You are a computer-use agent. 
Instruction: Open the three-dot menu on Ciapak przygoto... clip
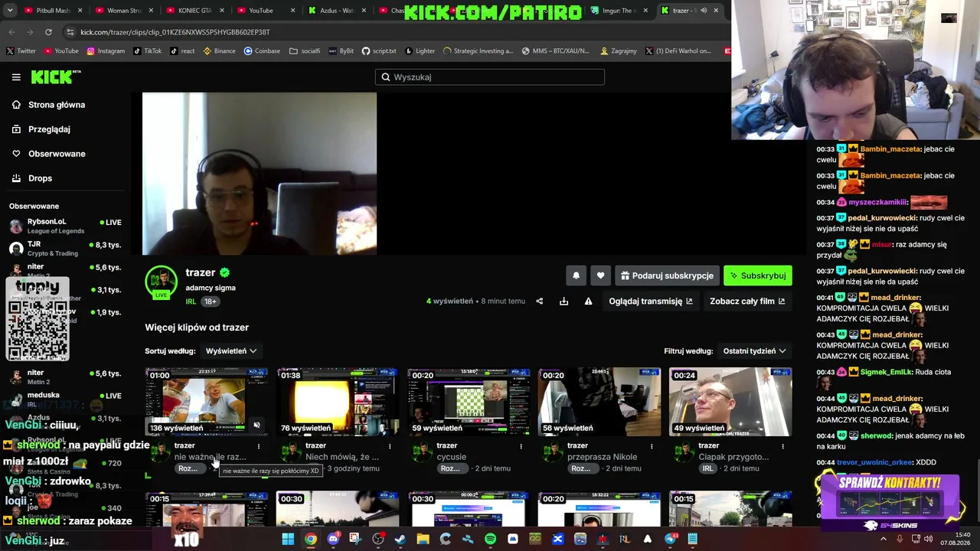coord(782,446)
